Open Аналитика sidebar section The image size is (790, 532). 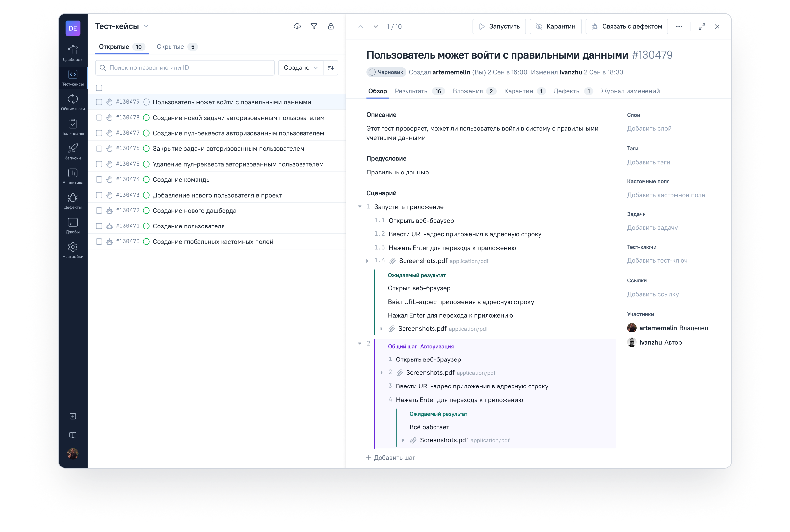click(x=73, y=176)
